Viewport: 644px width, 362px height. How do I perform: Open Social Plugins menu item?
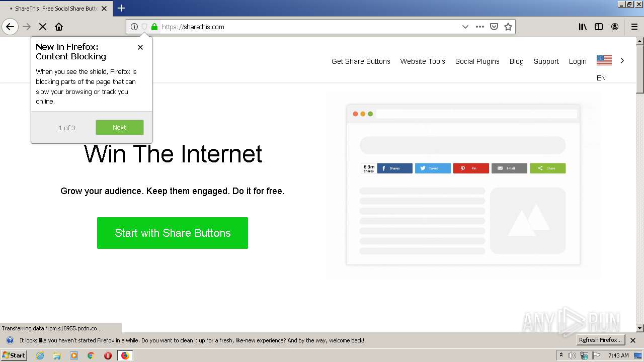(x=477, y=61)
